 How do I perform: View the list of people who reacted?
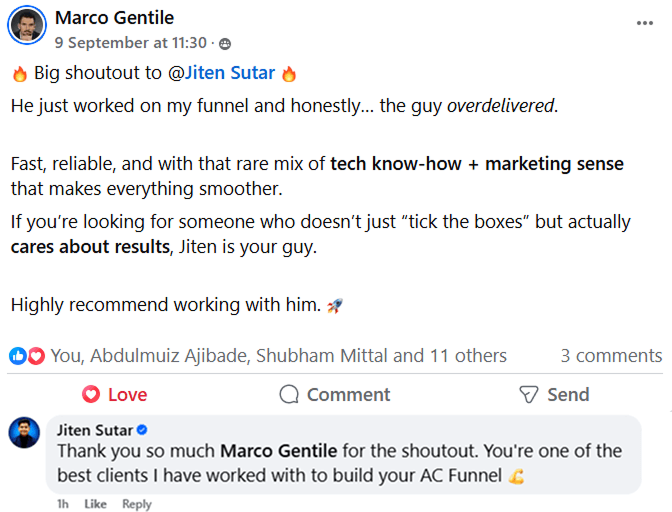(278, 356)
